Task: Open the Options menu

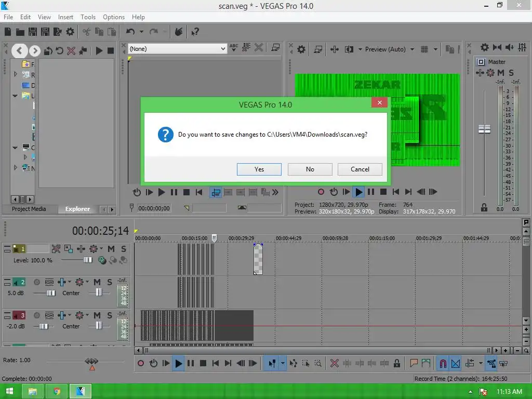Action: [114, 17]
